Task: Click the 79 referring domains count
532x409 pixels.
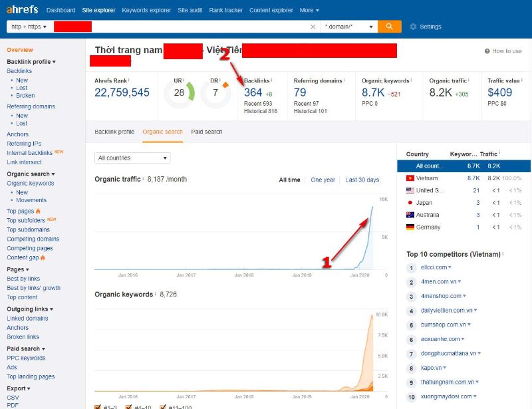Action: [300, 92]
